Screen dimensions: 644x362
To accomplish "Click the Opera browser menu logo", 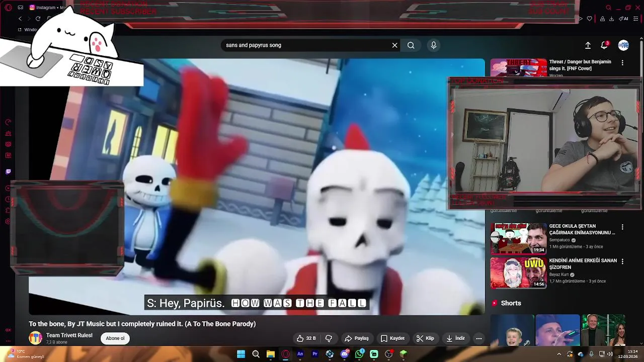I will click(x=8, y=8).
